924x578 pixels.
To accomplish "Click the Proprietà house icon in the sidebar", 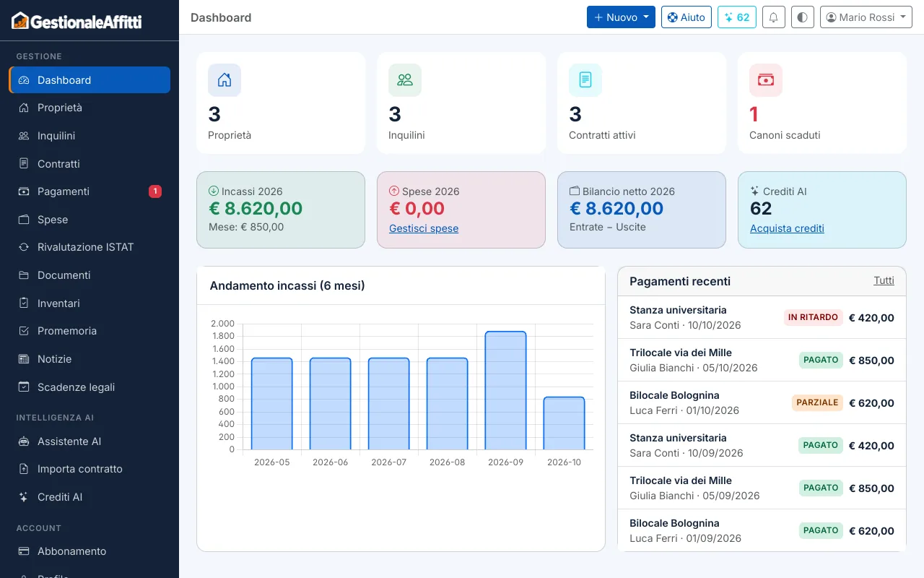I will click(x=24, y=108).
